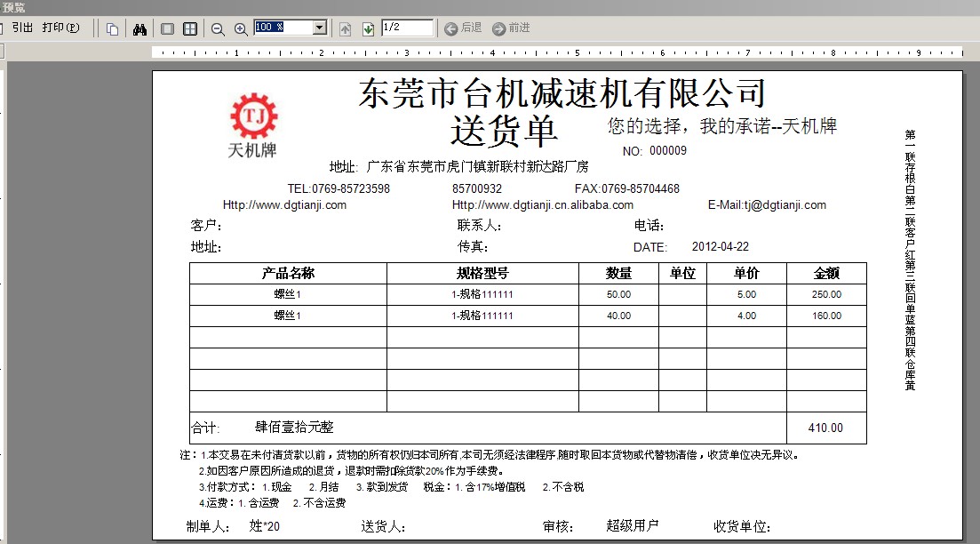Open the binoculars find tool
The width and height of the screenshot is (980, 544).
tap(139, 28)
